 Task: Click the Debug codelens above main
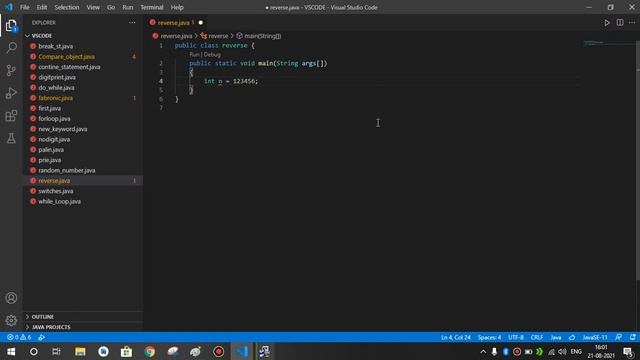click(x=212, y=54)
